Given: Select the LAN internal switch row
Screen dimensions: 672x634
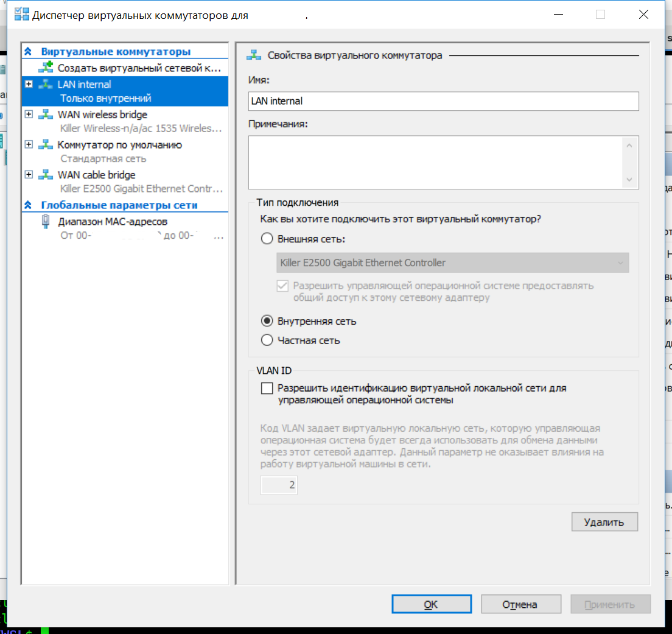Looking at the screenshot, I should pyautogui.click(x=125, y=91).
